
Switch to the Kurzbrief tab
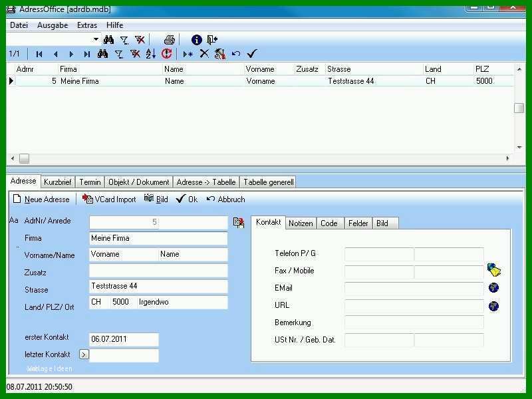pyautogui.click(x=58, y=182)
